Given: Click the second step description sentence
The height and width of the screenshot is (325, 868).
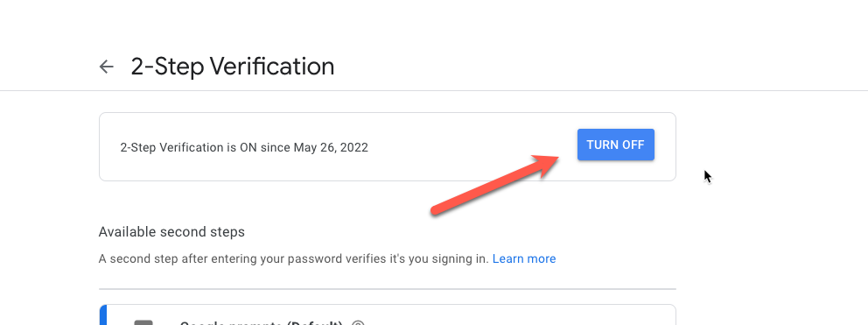Looking at the screenshot, I should tap(293, 259).
